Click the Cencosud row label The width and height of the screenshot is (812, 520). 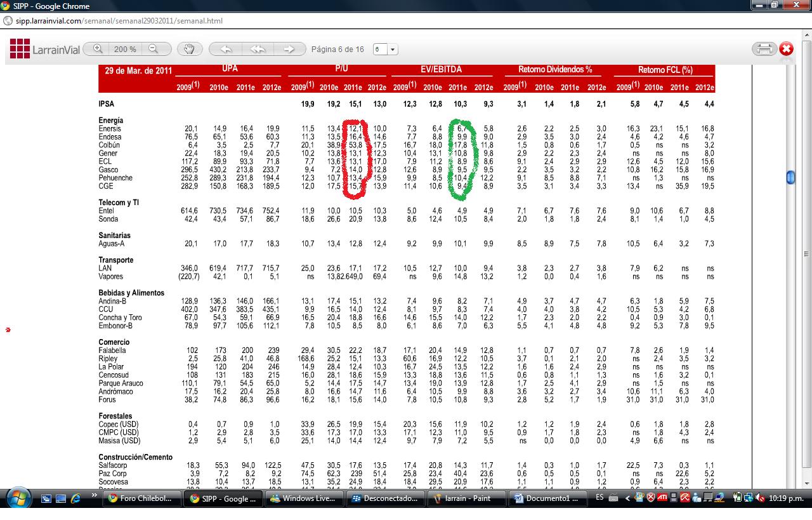pyautogui.click(x=113, y=375)
